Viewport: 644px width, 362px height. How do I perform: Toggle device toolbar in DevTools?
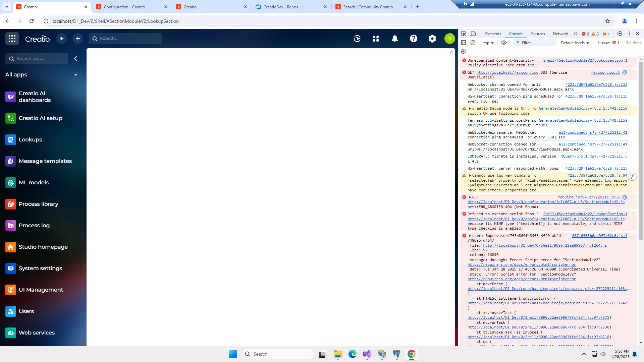point(473,34)
